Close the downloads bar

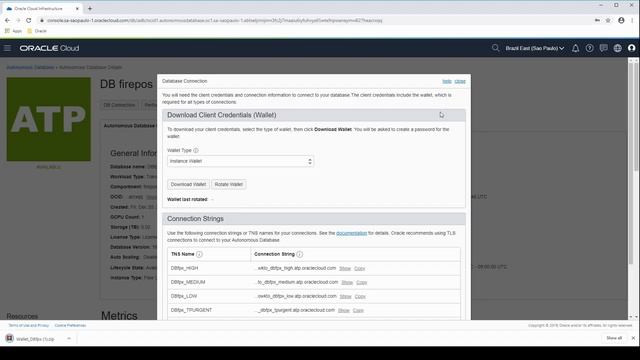click(x=633, y=338)
